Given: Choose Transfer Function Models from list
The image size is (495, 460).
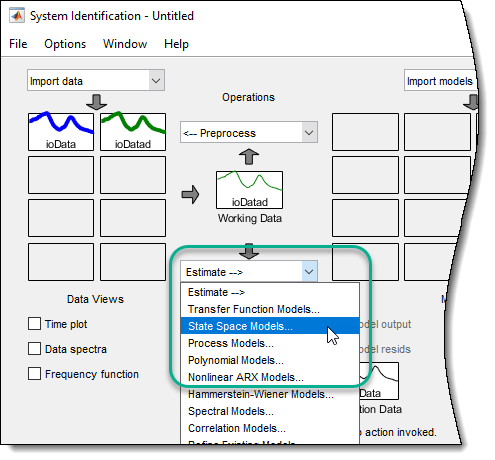Looking at the screenshot, I should (270, 309).
